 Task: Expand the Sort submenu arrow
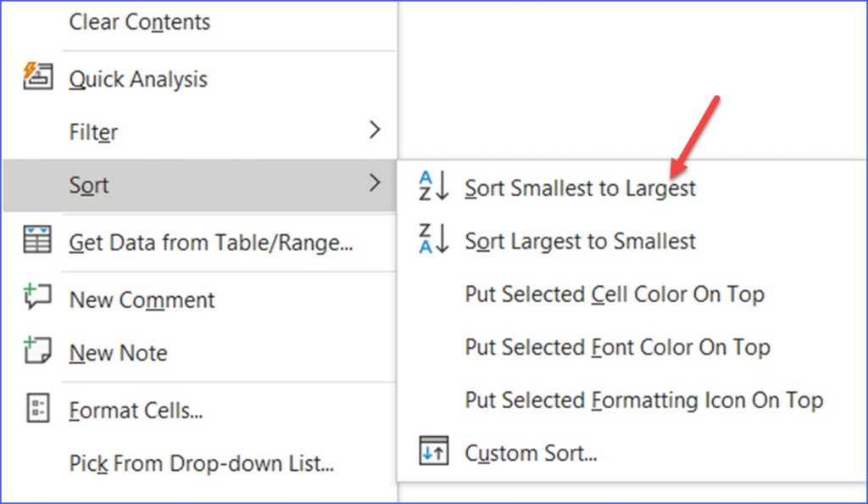pyautogui.click(x=375, y=183)
